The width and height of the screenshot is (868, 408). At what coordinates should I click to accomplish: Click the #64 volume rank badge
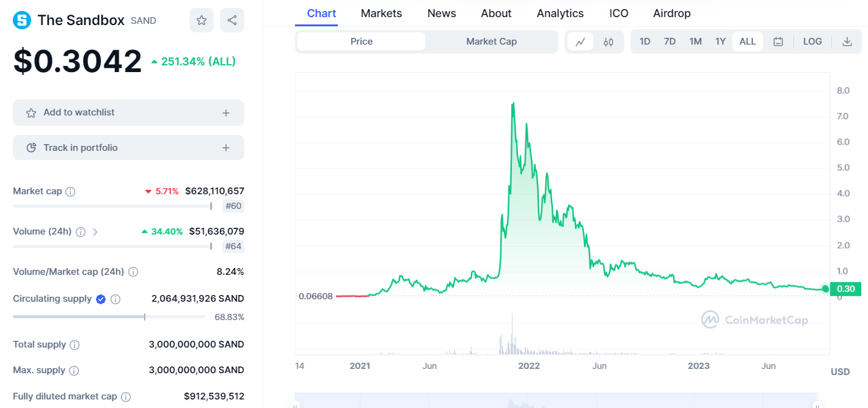coord(233,247)
